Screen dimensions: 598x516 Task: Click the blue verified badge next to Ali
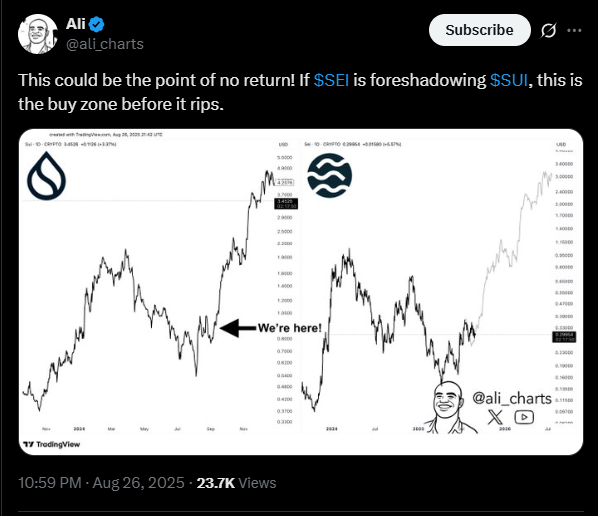[x=96, y=24]
